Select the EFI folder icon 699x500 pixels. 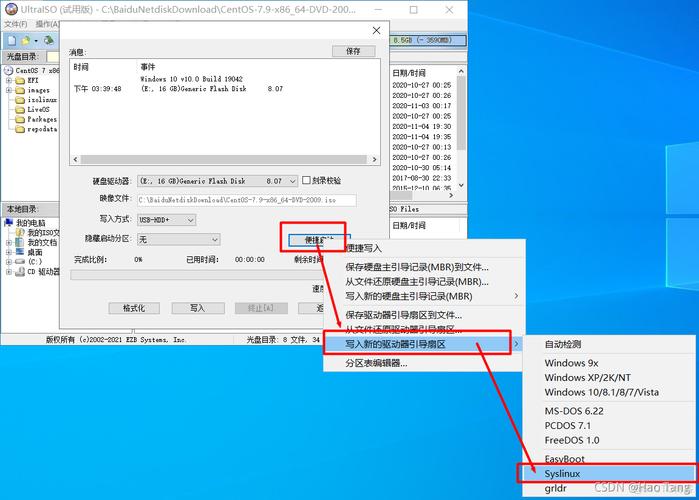[20, 81]
